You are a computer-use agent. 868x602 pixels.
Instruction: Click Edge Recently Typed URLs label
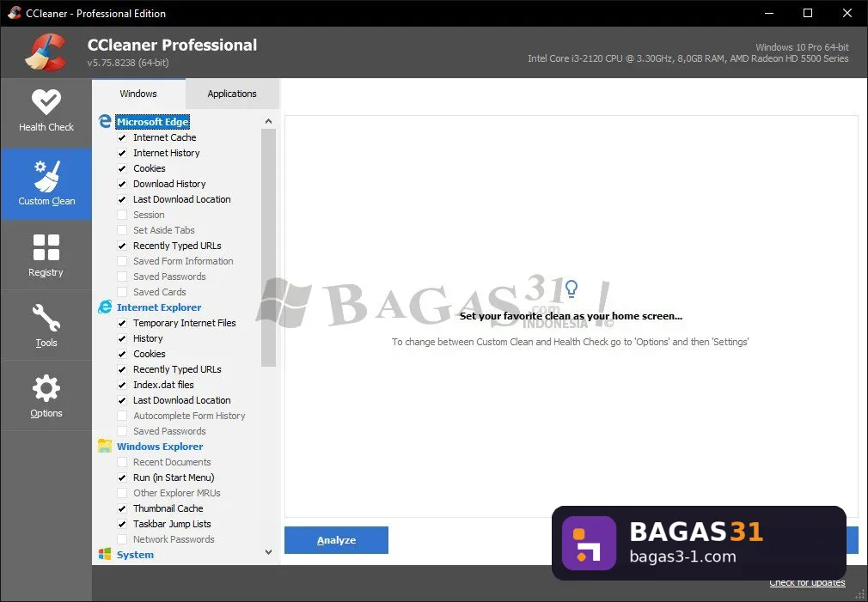click(x=177, y=246)
